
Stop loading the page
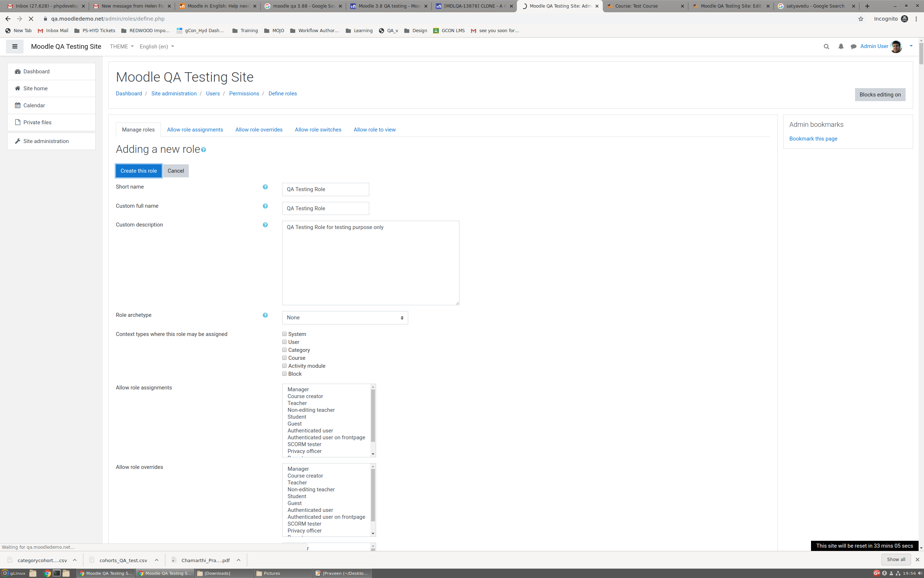(x=31, y=19)
